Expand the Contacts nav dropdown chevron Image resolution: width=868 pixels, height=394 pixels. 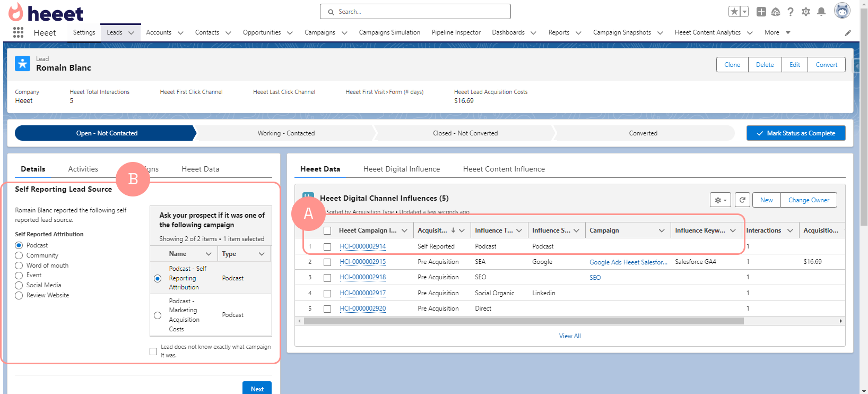coord(228,33)
